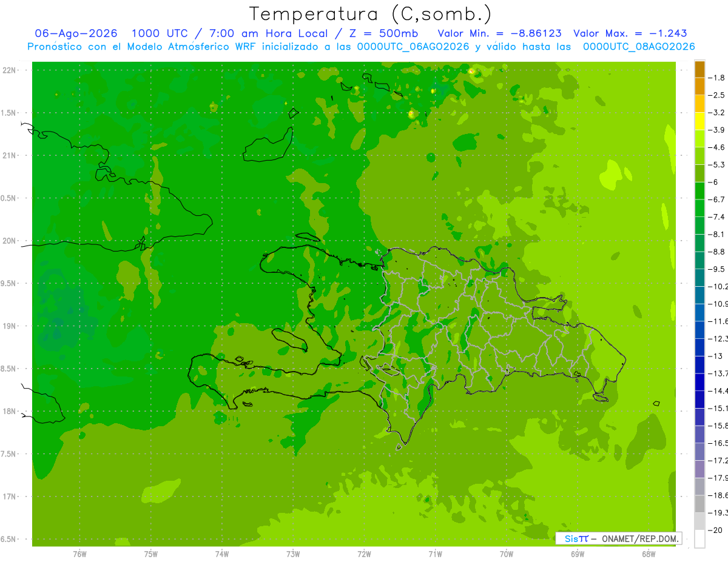Click the "ONAMET/REP.DOM." credit label
Image resolution: width=728 pixels, height=562 pixels.
(x=641, y=538)
